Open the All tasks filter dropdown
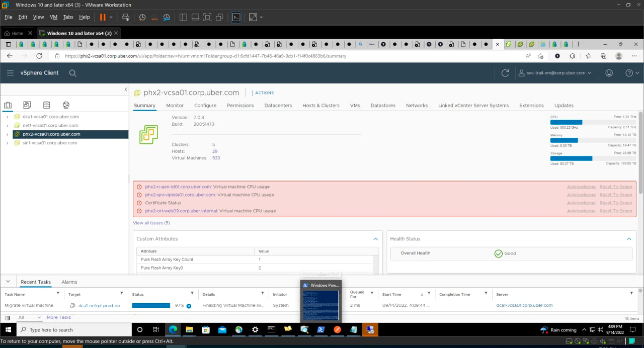 click(29, 317)
